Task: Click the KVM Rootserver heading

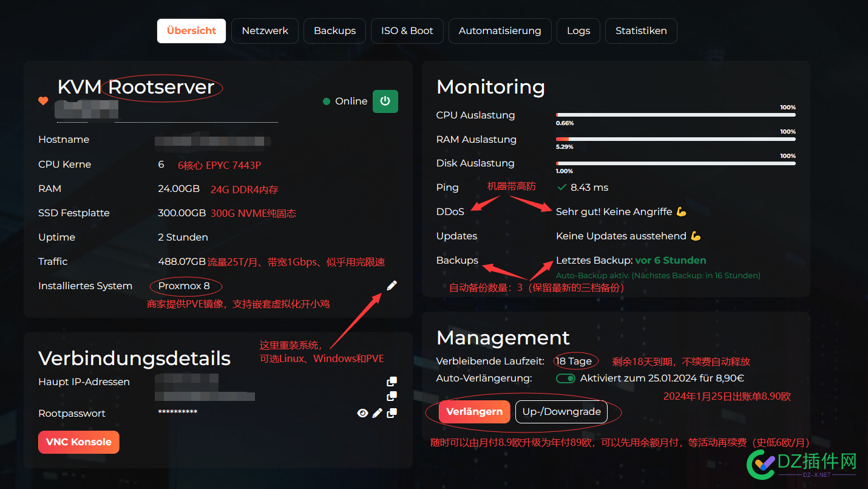Action: (x=136, y=87)
